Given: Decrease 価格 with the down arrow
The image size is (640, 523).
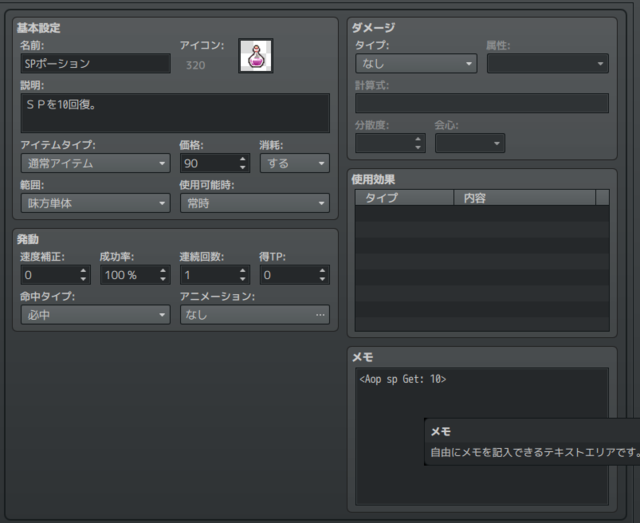Looking at the screenshot, I should (x=243, y=168).
